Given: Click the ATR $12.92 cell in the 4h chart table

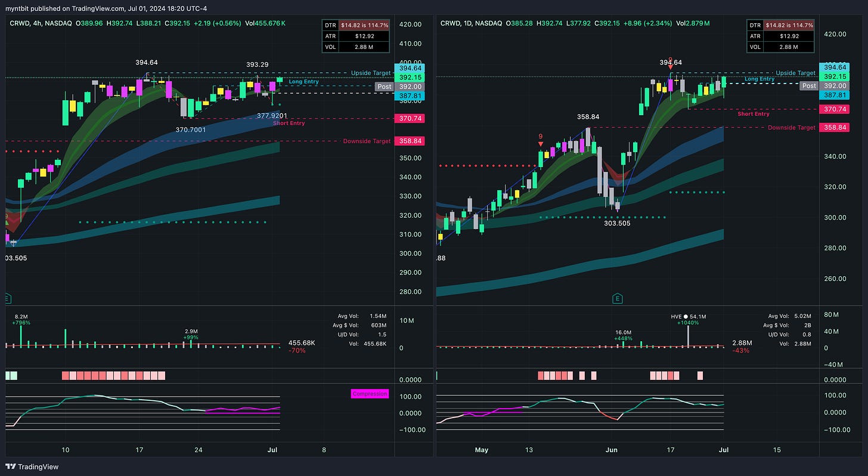Looking at the screenshot, I should click(x=364, y=36).
